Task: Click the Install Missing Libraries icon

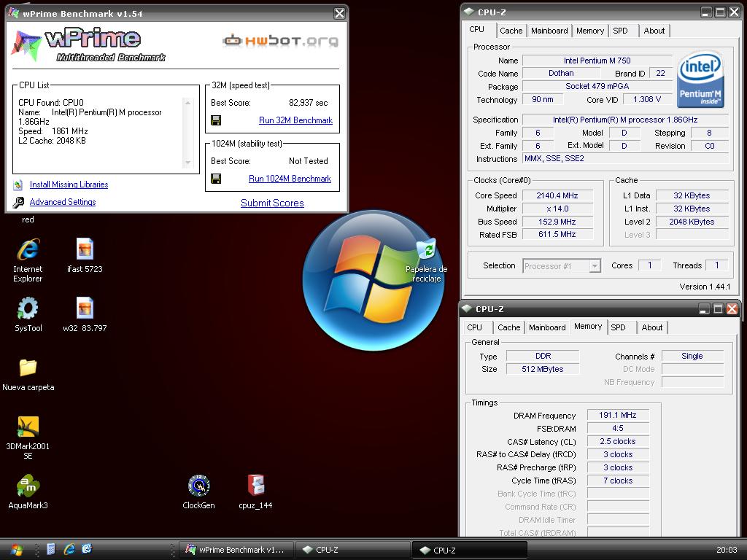Action: coord(18,184)
